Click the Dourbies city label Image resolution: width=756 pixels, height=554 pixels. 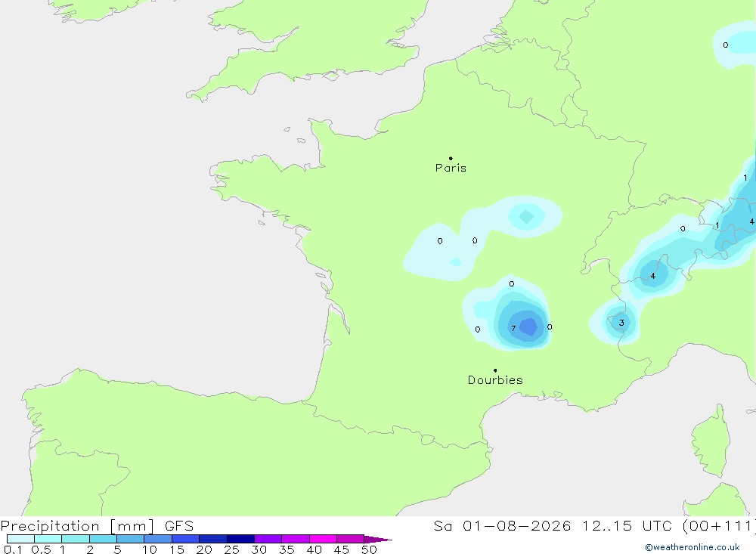click(x=495, y=380)
